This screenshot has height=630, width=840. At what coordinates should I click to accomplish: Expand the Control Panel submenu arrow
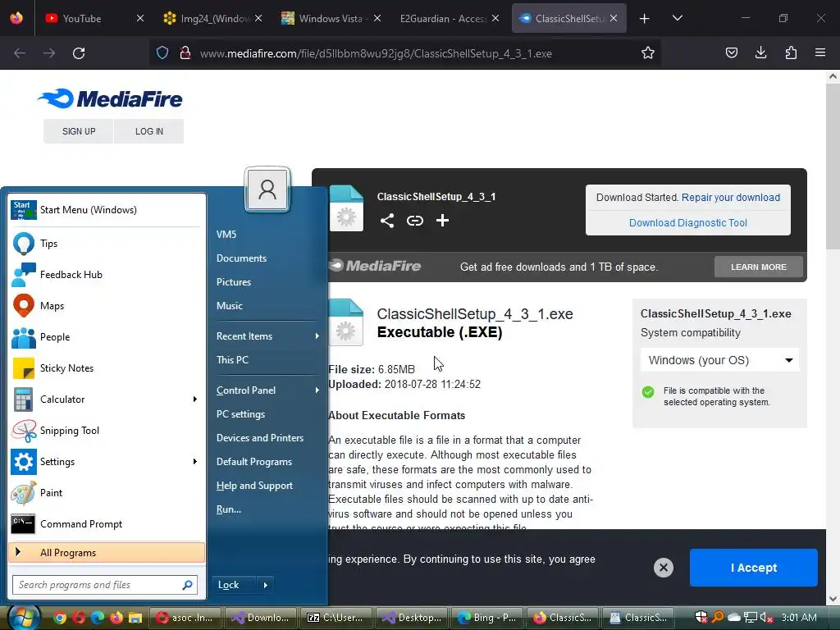tap(317, 390)
